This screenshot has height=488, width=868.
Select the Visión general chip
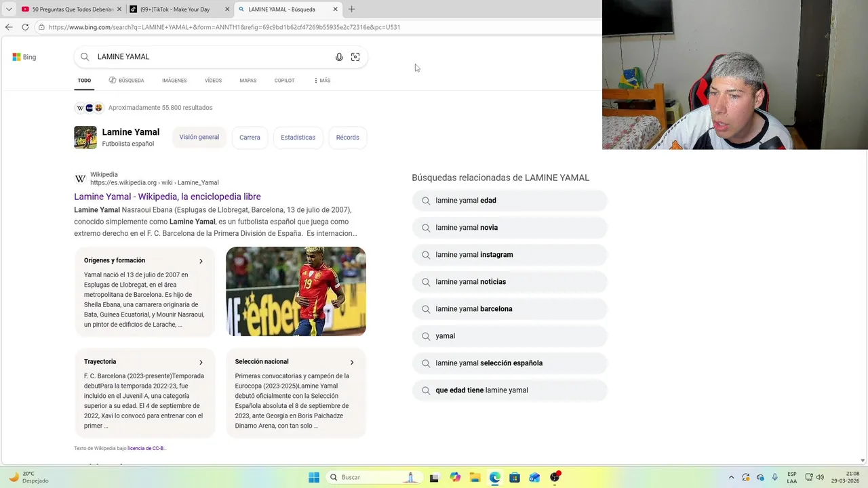[x=199, y=137]
